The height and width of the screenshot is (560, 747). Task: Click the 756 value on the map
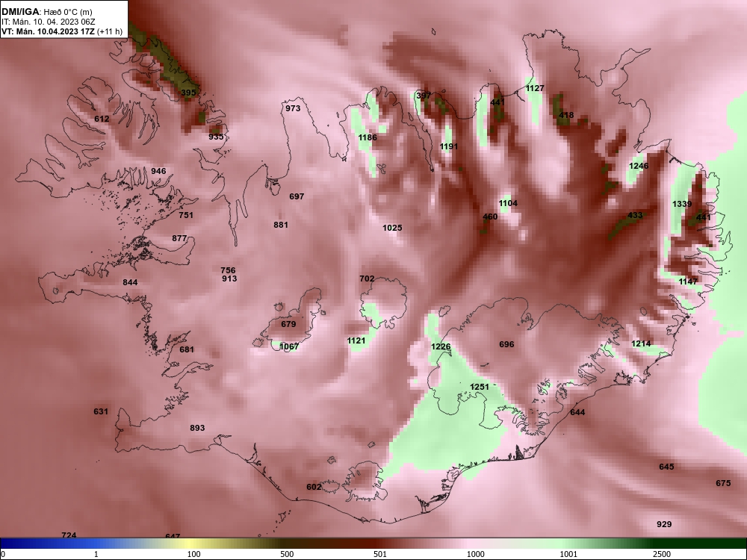point(228,270)
